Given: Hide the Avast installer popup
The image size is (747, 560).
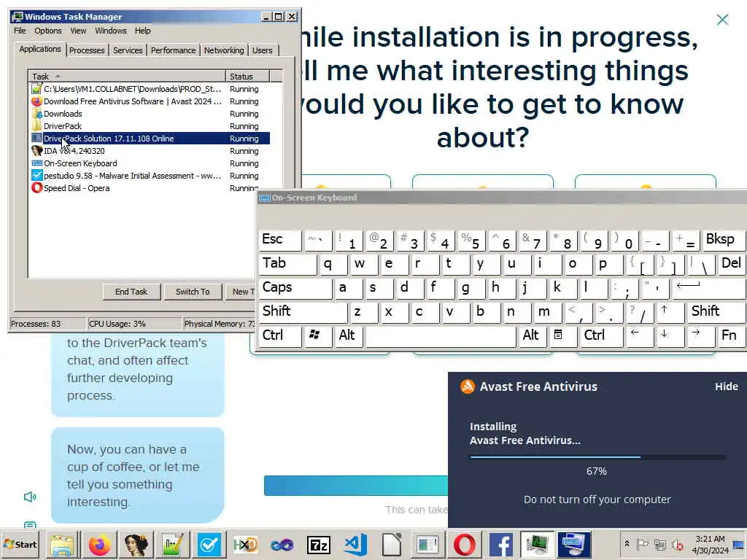Looking at the screenshot, I should tap(726, 386).
